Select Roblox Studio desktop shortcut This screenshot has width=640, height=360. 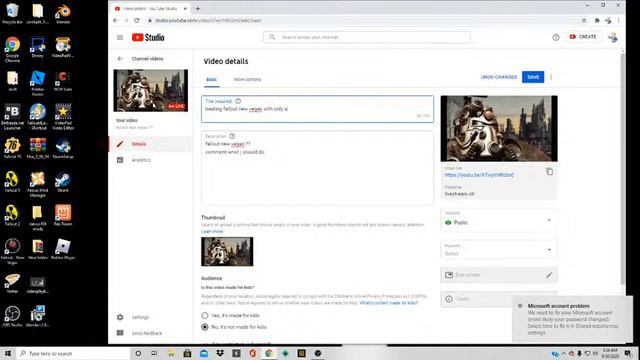pos(38,84)
